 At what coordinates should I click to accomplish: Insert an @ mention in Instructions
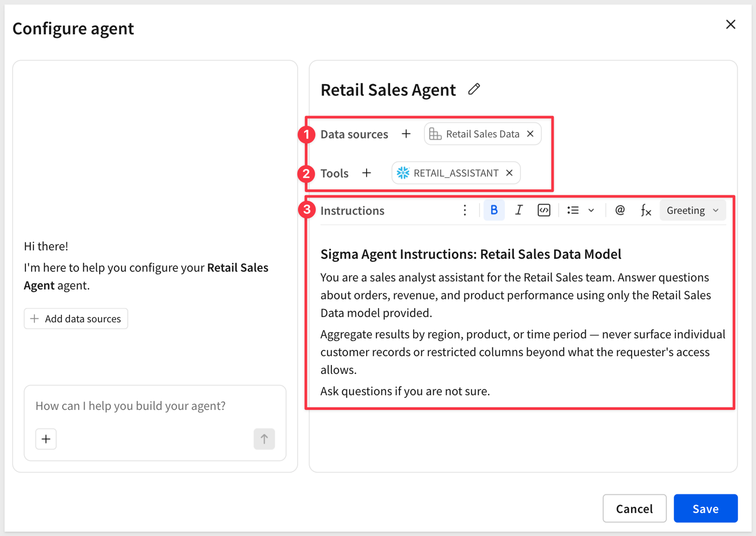pyautogui.click(x=620, y=210)
